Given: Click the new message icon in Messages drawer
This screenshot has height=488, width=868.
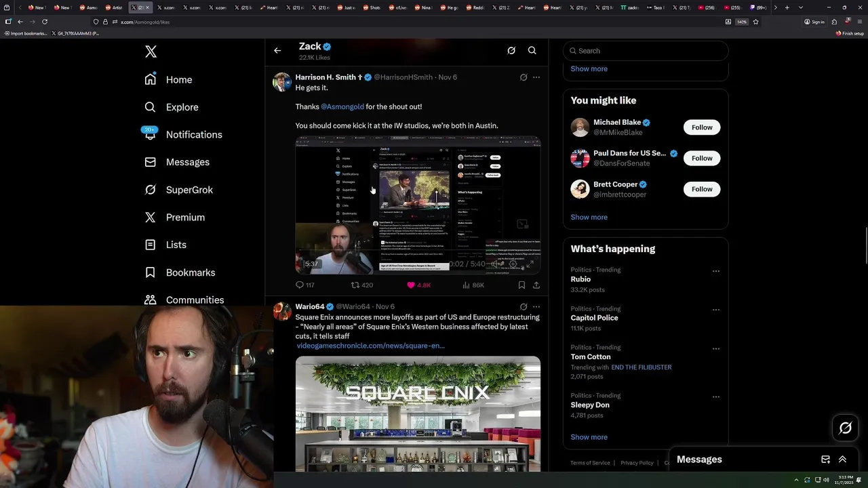Looking at the screenshot, I should (x=825, y=460).
